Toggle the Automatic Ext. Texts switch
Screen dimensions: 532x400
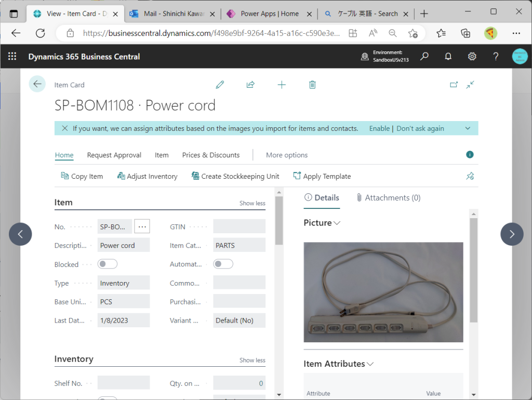(x=223, y=264)
